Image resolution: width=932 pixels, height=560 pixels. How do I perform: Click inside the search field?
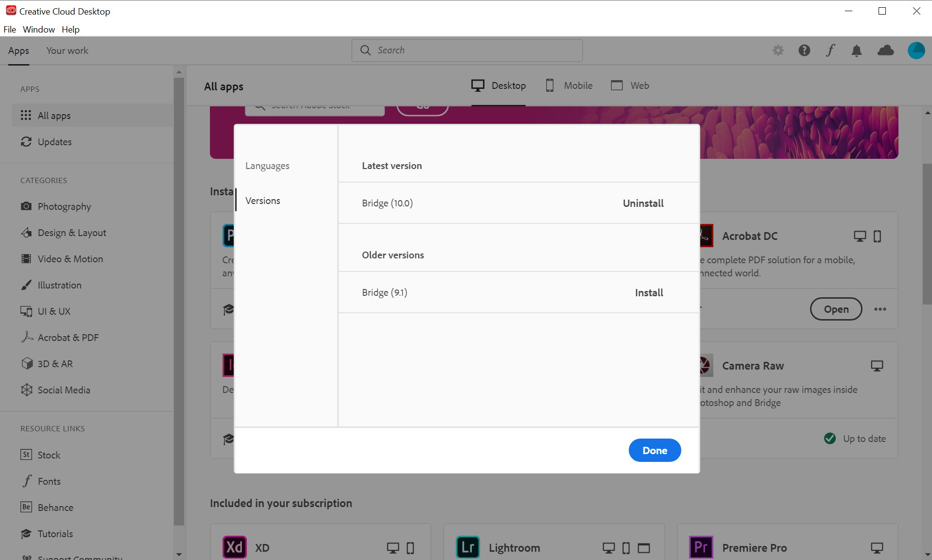coord(466,50)
